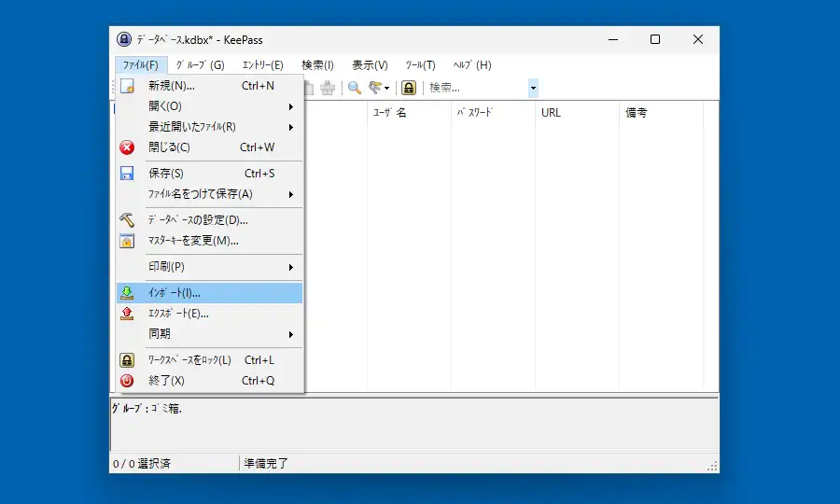Expand the 印刷(P) print submenu
The height and width of the screenshot is (504, 840).
209,267
